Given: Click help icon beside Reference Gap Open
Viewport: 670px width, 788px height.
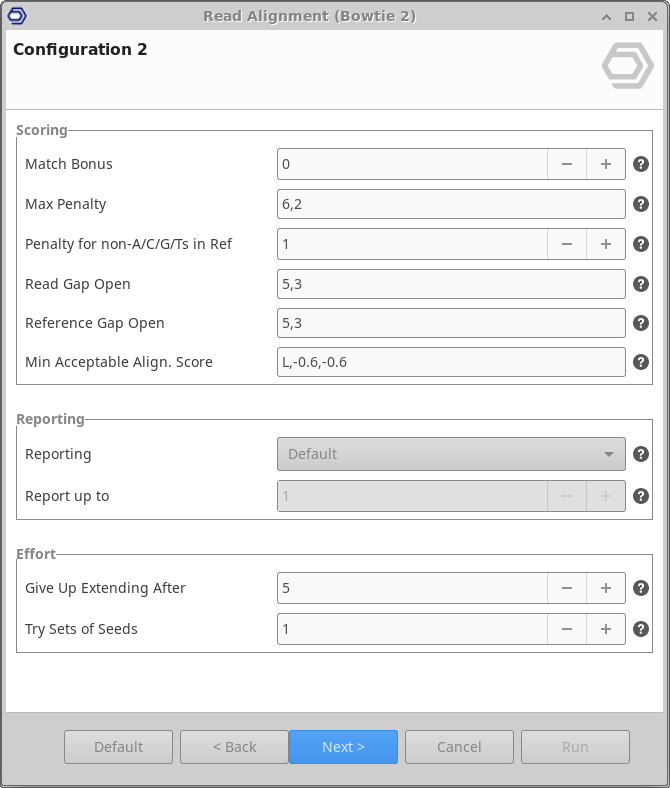Looking at the screenshot, I should [641, 323].
